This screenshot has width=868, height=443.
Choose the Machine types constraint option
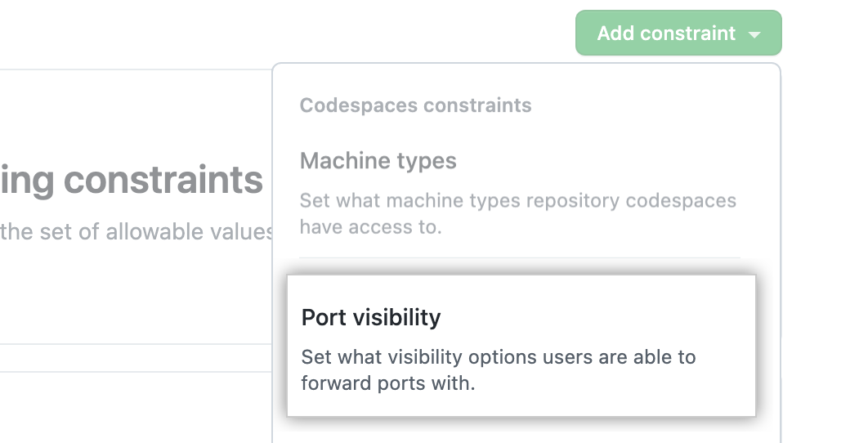point(521,192)
